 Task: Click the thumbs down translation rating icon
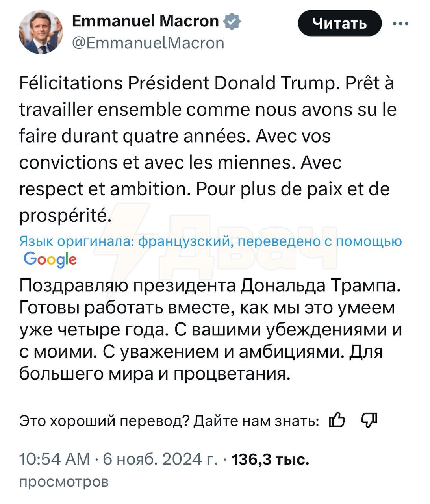pyautogui.click(x=369, y=420)
